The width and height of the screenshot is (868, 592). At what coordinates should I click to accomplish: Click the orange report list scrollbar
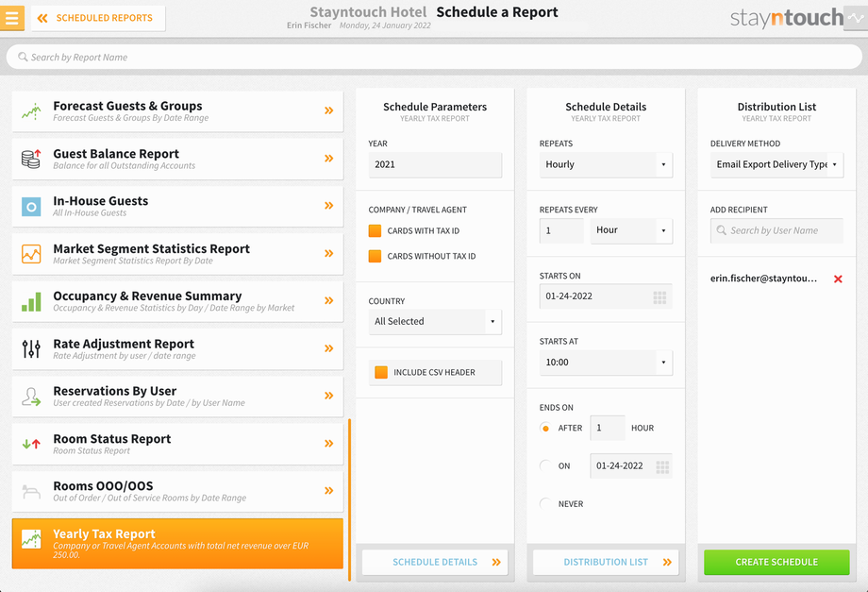[x=349, y=500]
